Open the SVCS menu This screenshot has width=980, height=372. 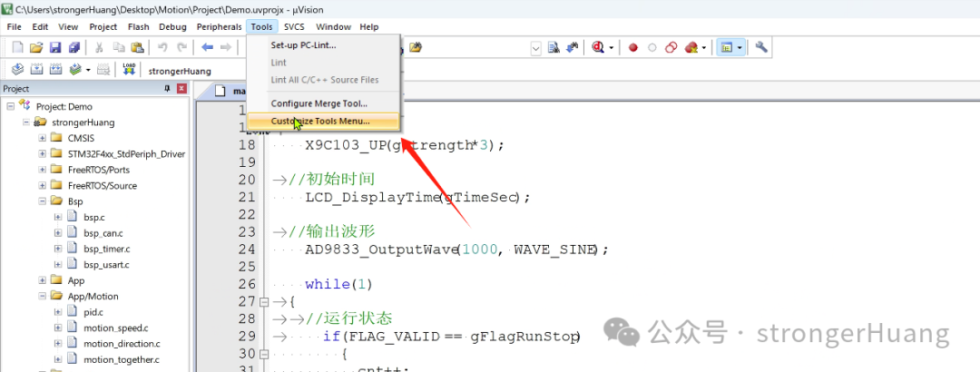pos(294,27)
